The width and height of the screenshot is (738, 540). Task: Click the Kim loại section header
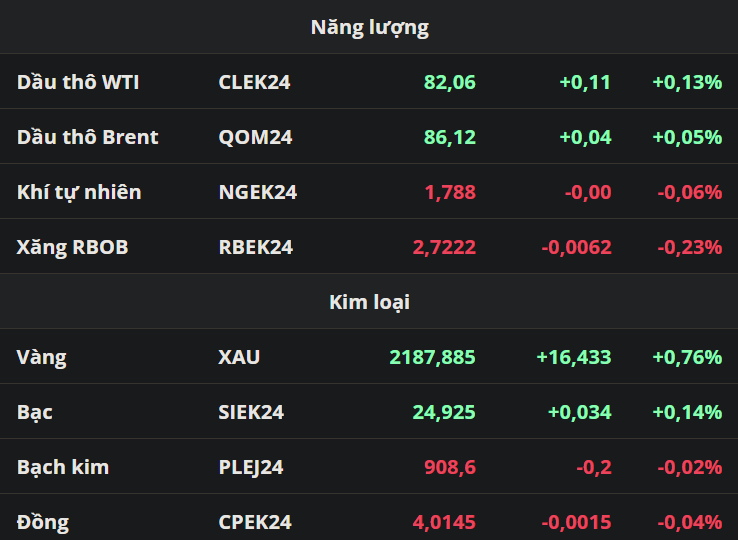pos(369,302)
